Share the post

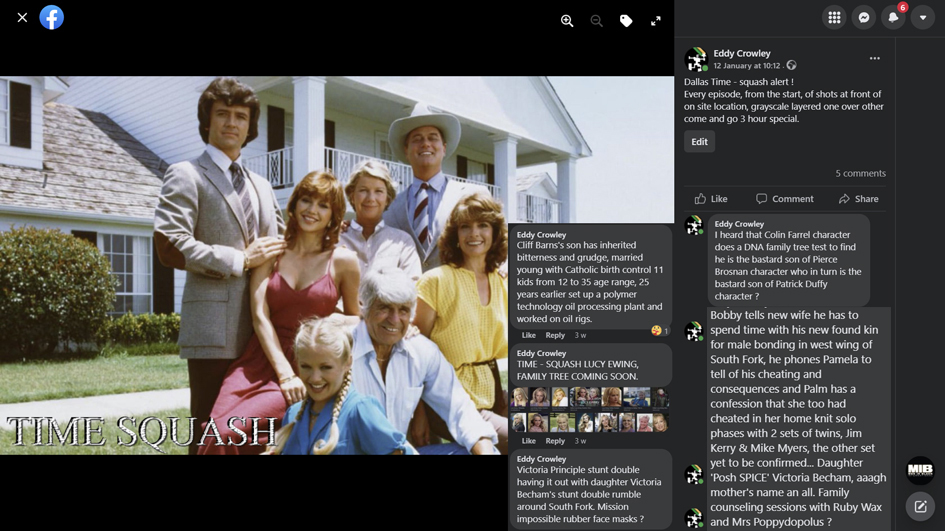[858, 199]
